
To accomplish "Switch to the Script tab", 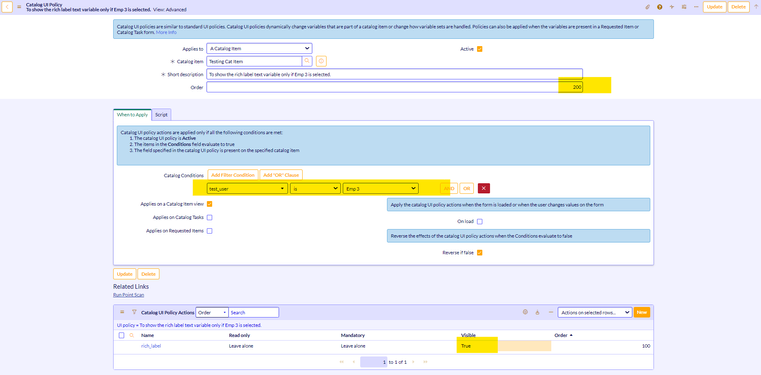I will click(161, 115).
